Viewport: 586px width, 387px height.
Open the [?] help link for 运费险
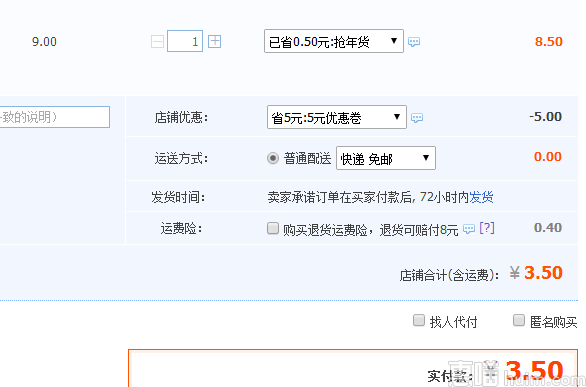(x=487, y=228)
